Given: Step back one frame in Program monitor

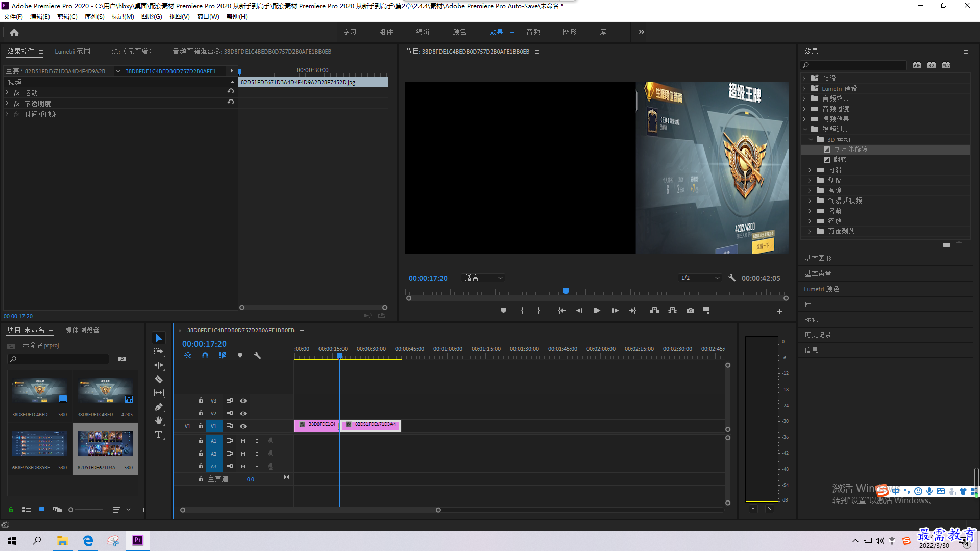Looking at the screenshot, I should 579,311.
